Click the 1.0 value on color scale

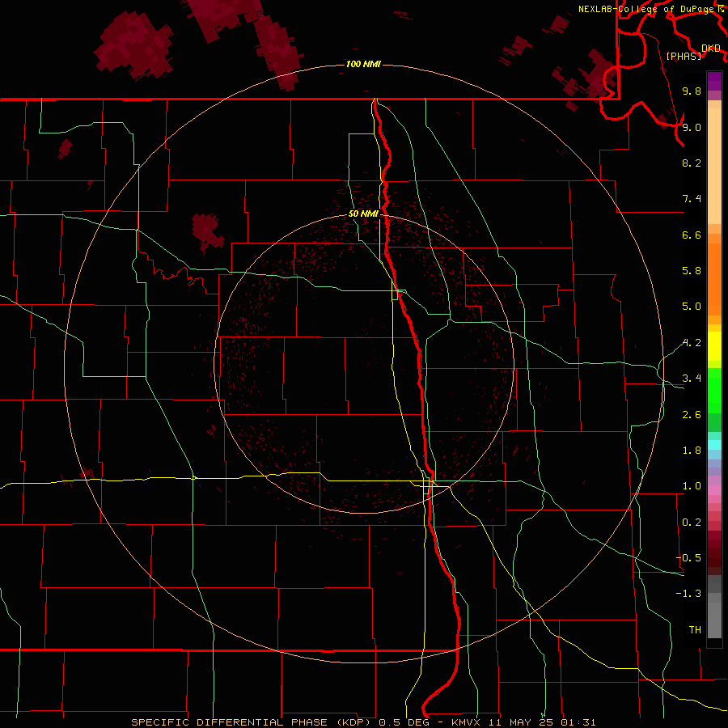tap(692, 486)
